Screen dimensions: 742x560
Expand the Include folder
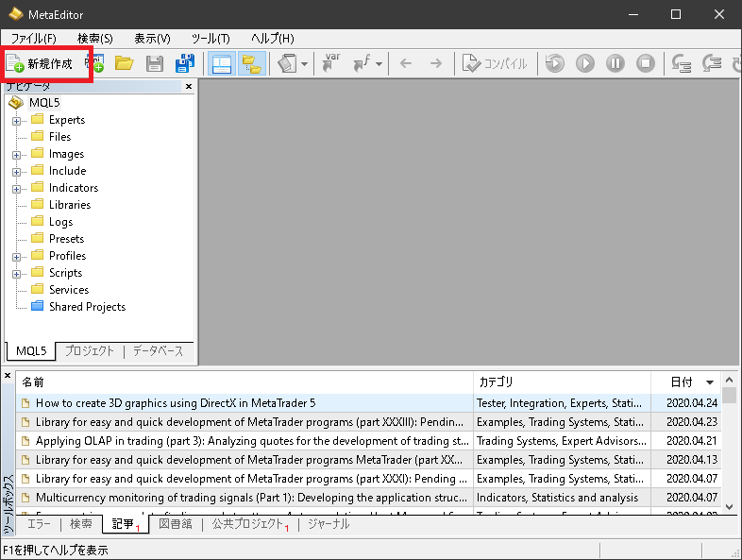click(17, 172)
